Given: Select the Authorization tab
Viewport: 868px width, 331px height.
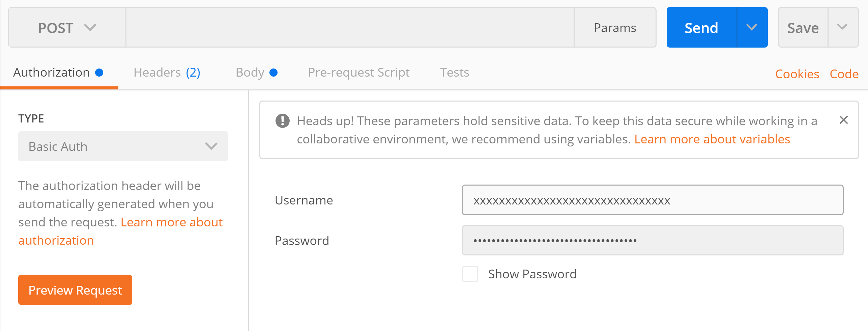Looking at the screenshot, I should tap(58, 73).
